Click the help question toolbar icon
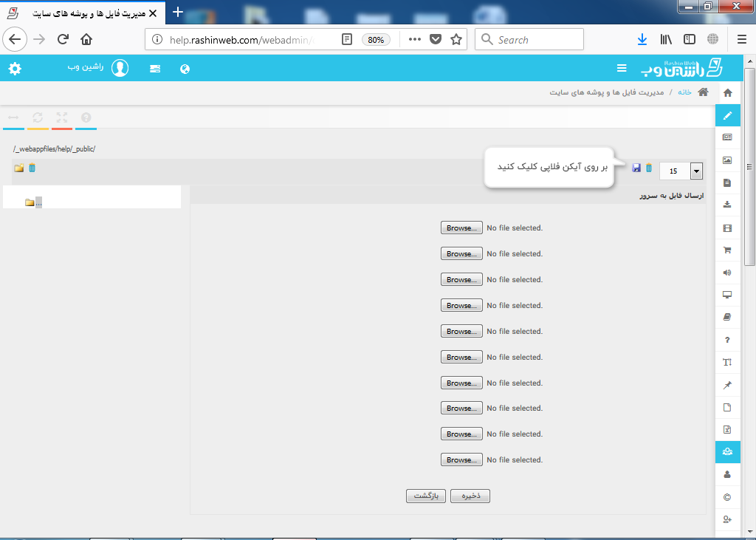The width and height of the screenshot is (756, 540). tap(86, 117)
